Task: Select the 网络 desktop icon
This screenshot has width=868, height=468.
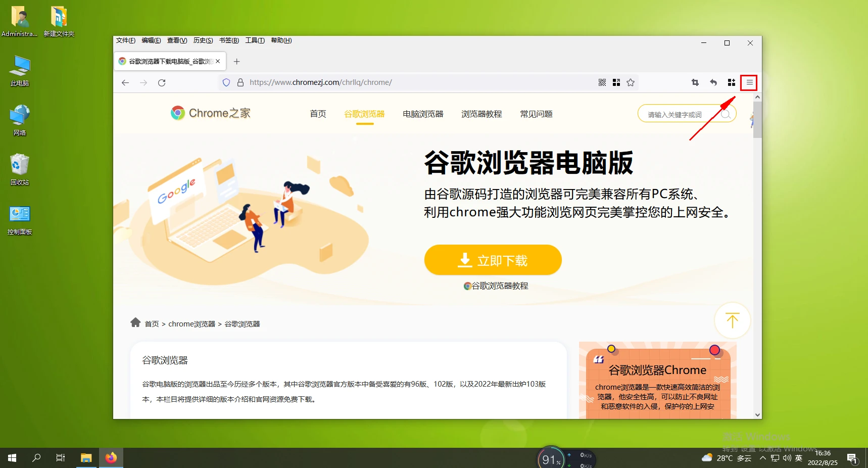Action: tap(20, 120)
